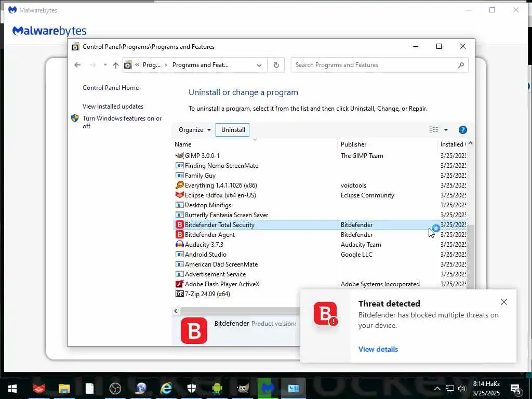
Task: Sort by the Publisher column header
Action: click(x=353, y=144)
